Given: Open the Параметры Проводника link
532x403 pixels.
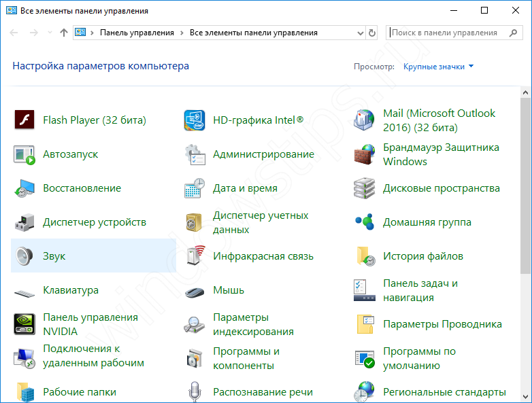Looking at the screenshot, I should (442, 324).
